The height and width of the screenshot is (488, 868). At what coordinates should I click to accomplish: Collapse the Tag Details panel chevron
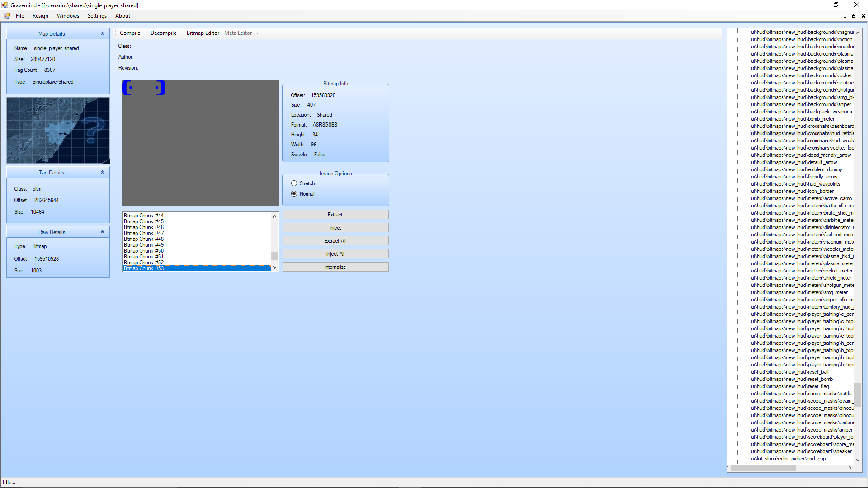click(102, 172)
